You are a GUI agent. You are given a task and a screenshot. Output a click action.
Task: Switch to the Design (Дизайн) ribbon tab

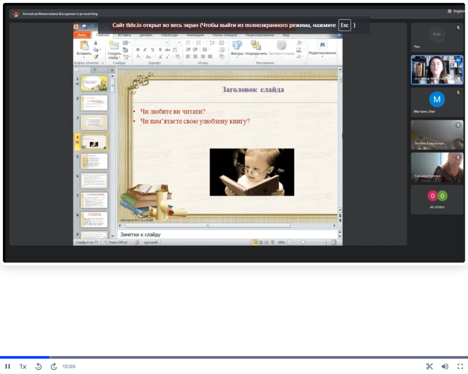[x=146, y=35]
